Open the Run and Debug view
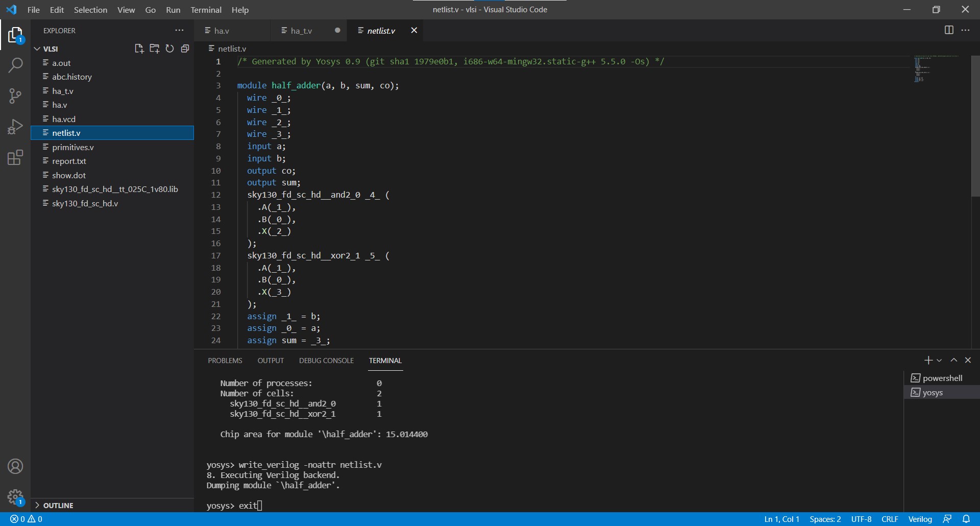980x526 pixels. pos(15,127)
